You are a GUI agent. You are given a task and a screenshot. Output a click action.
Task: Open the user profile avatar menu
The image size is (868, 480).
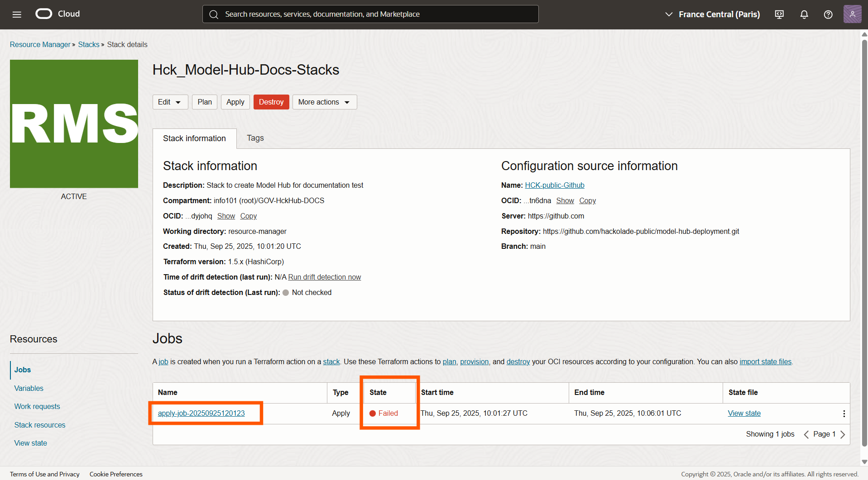[x=853, y=14]
